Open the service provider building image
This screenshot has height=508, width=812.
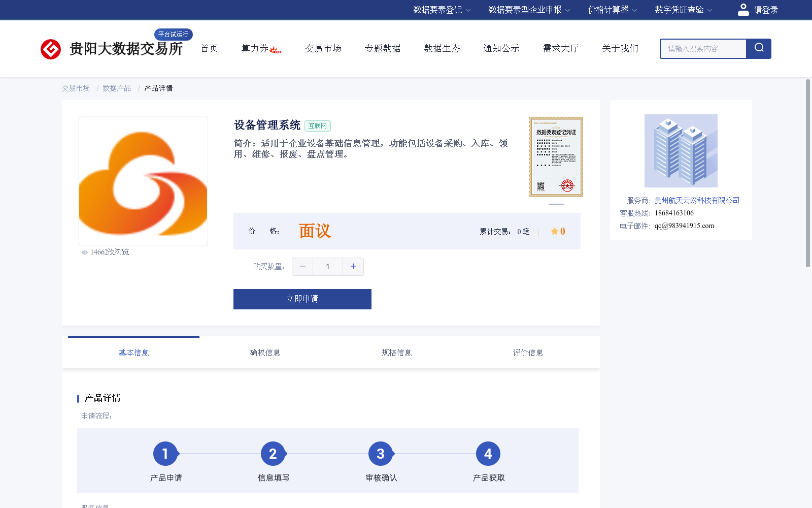(x=681, y=151)
